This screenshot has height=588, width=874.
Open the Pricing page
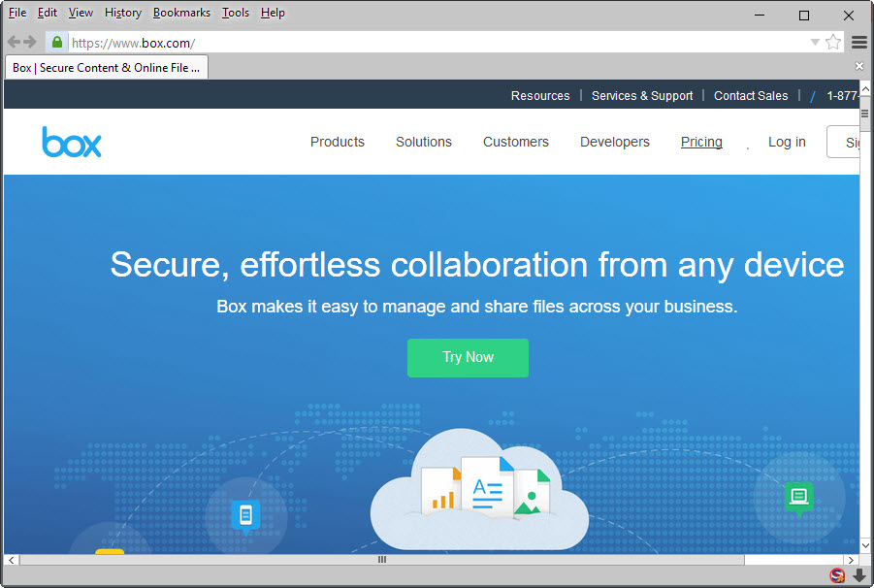(701, 142)
